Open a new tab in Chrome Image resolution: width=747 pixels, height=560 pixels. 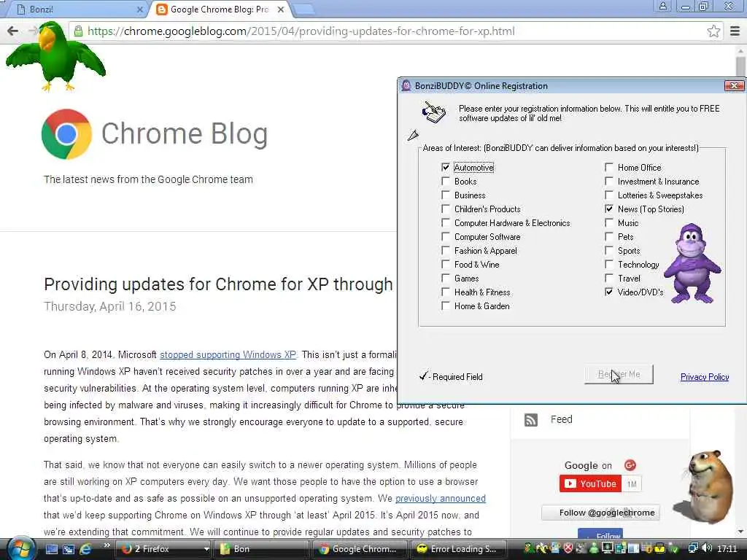[x=303, y=9]
